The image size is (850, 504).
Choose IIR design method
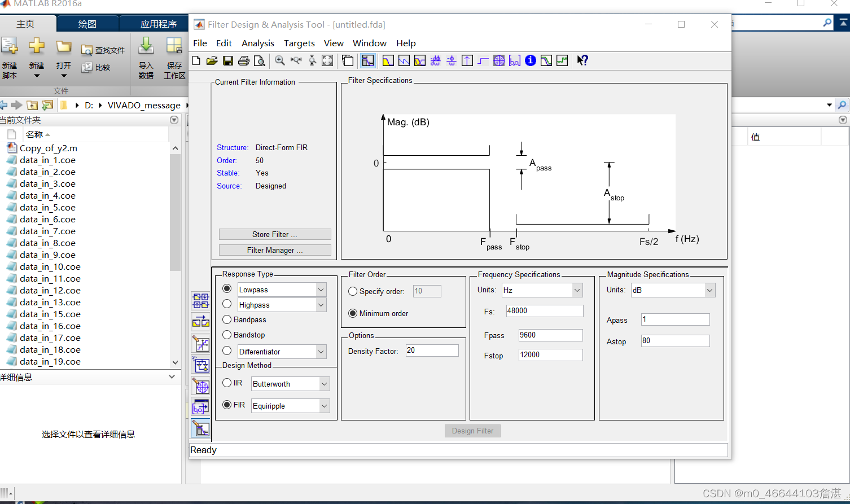[227, 383]
